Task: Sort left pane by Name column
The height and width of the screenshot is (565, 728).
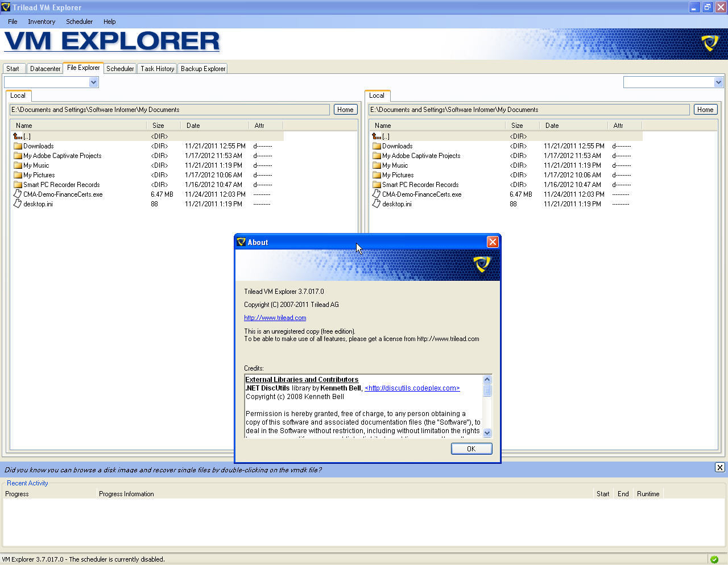Action: coord(78,126)
